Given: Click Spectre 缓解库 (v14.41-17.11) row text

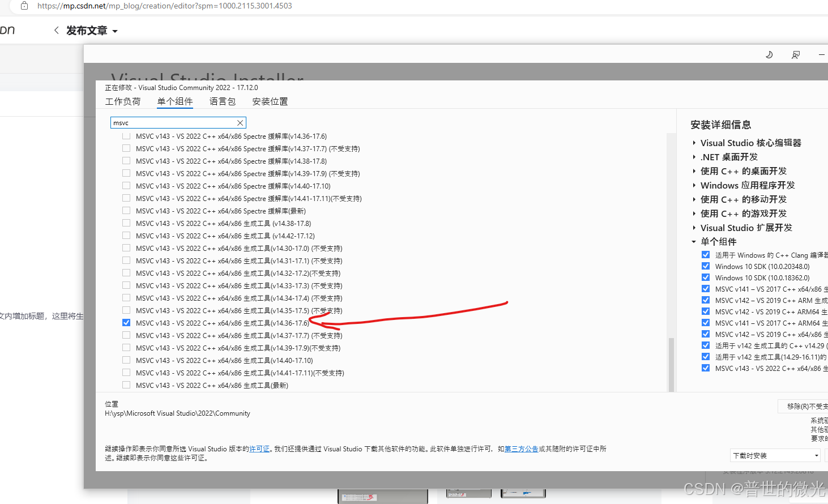Looking at the screenshot, I should (x=249, y=198).
